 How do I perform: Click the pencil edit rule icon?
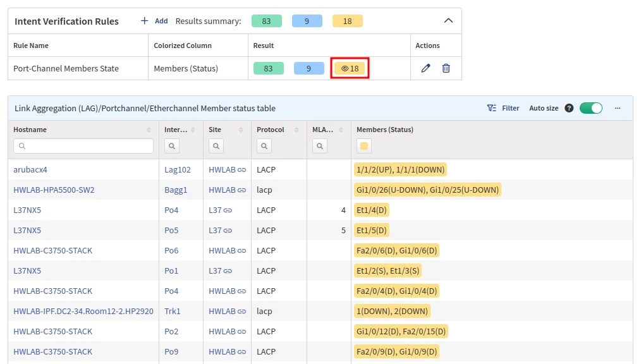[x=425, y=68]
